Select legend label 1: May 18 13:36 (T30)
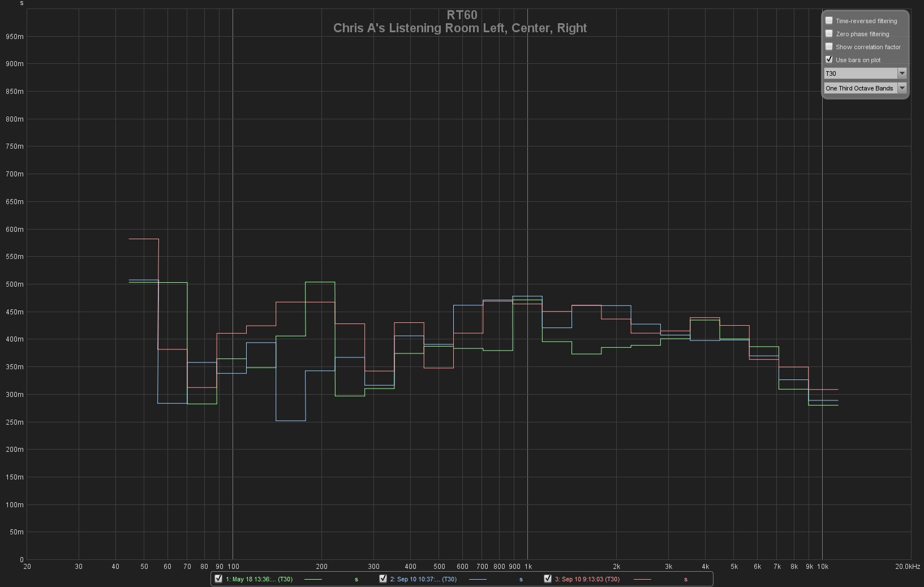 [259, 579]
